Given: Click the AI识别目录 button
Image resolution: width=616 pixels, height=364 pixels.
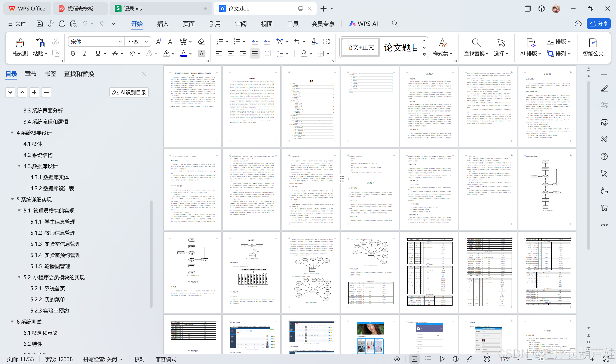Looking at the screenshot, I should coord(129,93).
